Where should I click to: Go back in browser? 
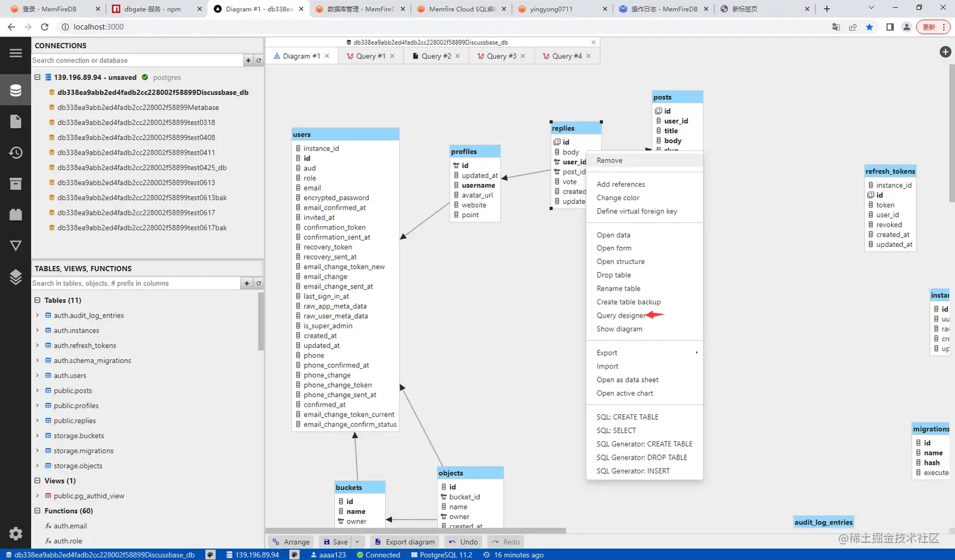[11, 27]
